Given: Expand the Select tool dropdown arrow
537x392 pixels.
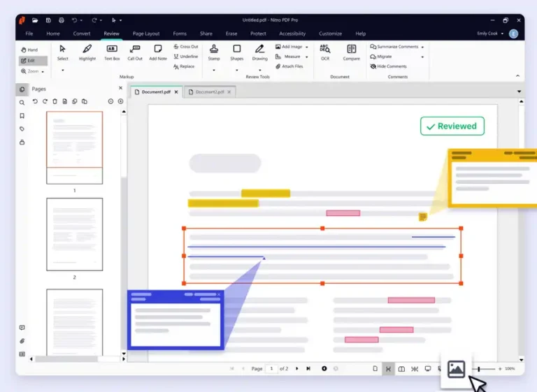Looking at the screenshot, I should 63,70.
